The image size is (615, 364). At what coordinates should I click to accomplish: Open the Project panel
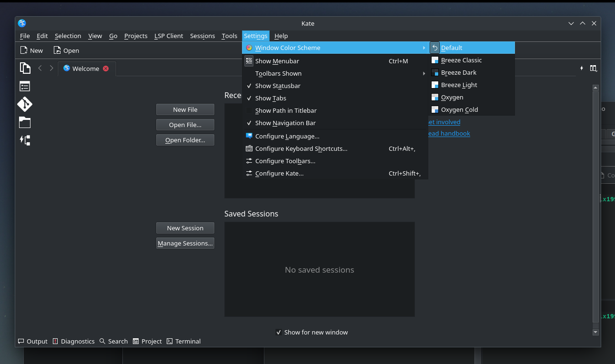[x=148, y=341]
